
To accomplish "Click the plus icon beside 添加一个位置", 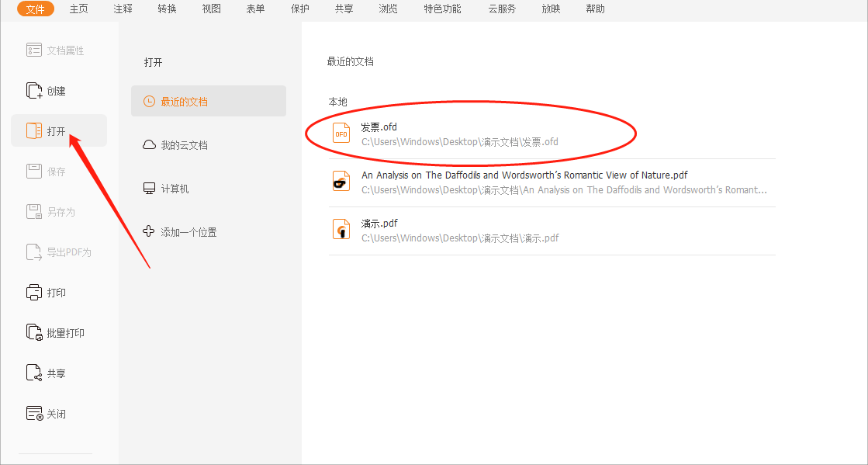I will pyautogui.click(x=148, y=231).
